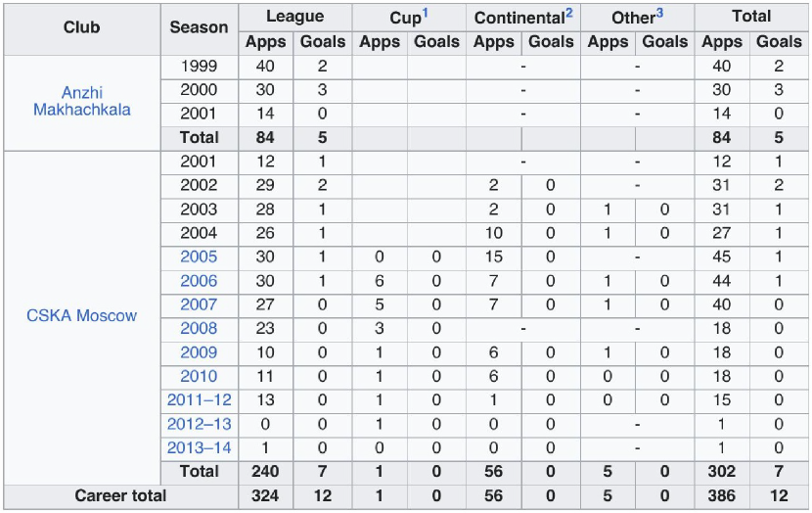The height and width of the screenshot is (513, 812).
Task: Open the 2009 season link
Action: 199,352
